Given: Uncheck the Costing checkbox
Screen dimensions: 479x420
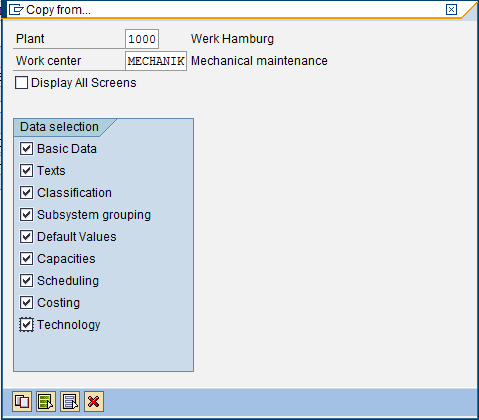Looking at the screenshot, I should coord(26,303).
